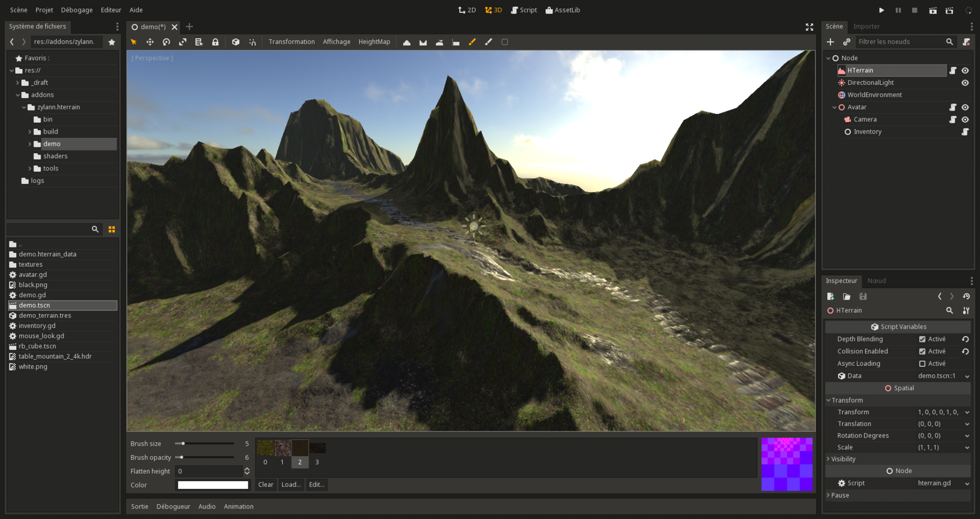Click the Load... texture button
Screen dimensions: 980x519
click(291, 485)
